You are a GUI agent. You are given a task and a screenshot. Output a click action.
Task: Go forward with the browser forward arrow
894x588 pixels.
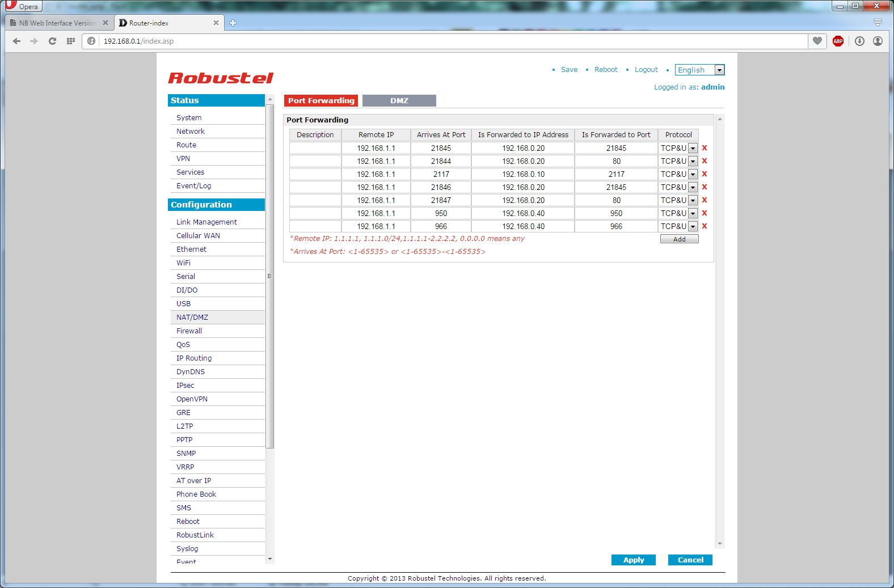[x=34, y=41]
